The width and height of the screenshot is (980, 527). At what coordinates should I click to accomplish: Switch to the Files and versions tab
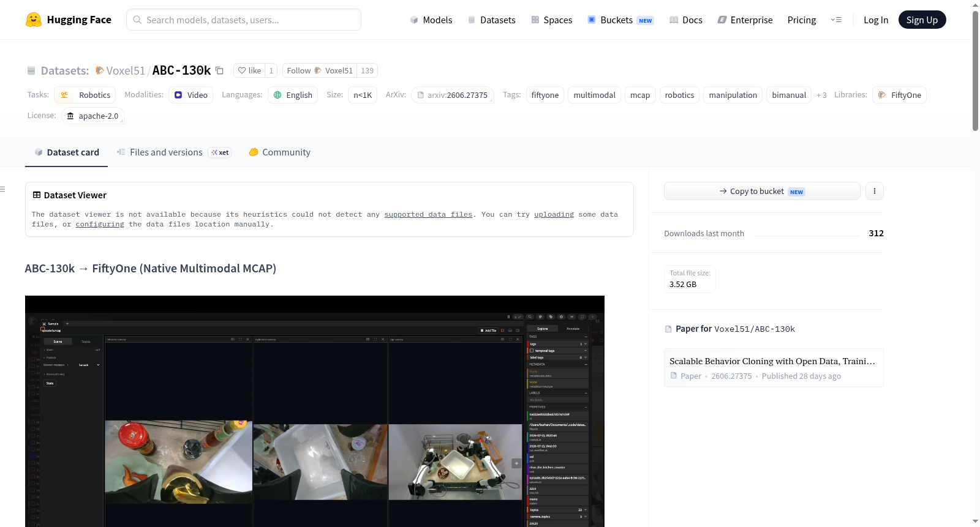point(173,152)
